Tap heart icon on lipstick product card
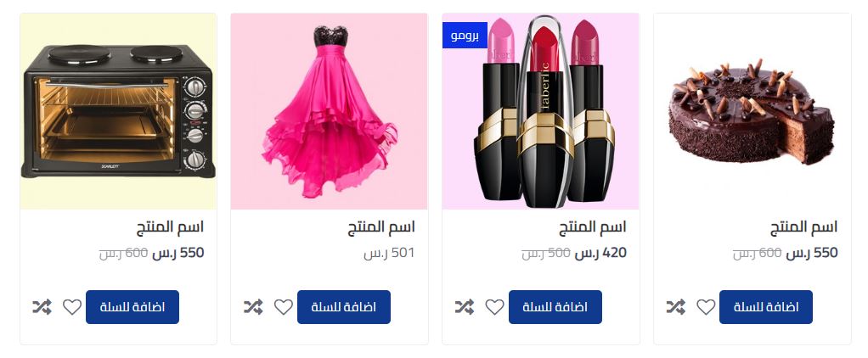Viewport: 868px width, 358px height. coord(495,307)
